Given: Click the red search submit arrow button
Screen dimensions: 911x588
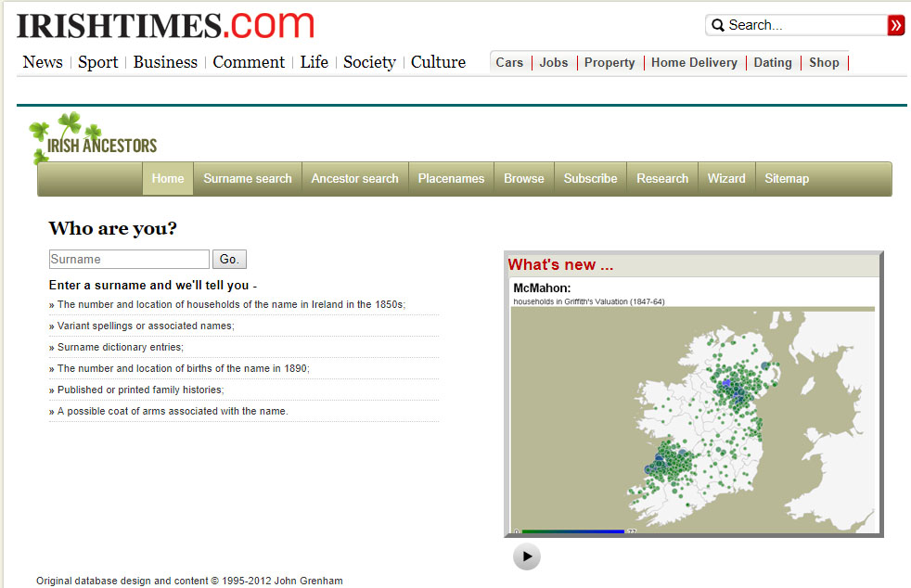Looking at the screenshot, I should click(x=896, y=25).
